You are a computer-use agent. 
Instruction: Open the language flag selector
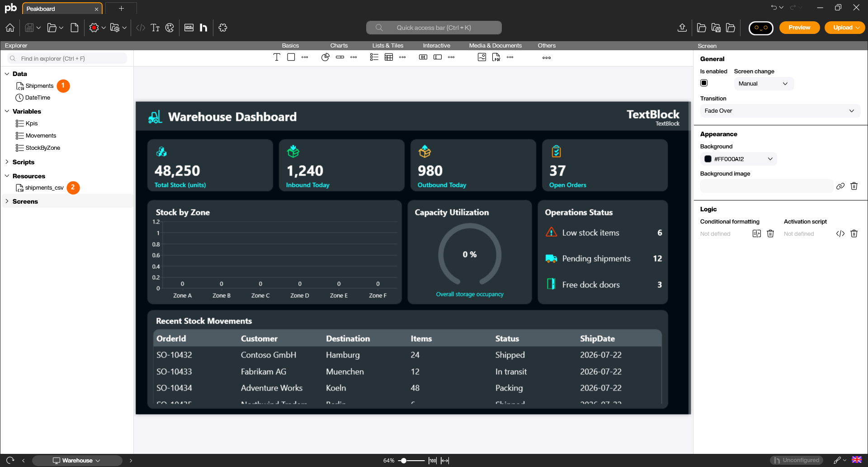point(857,460)
